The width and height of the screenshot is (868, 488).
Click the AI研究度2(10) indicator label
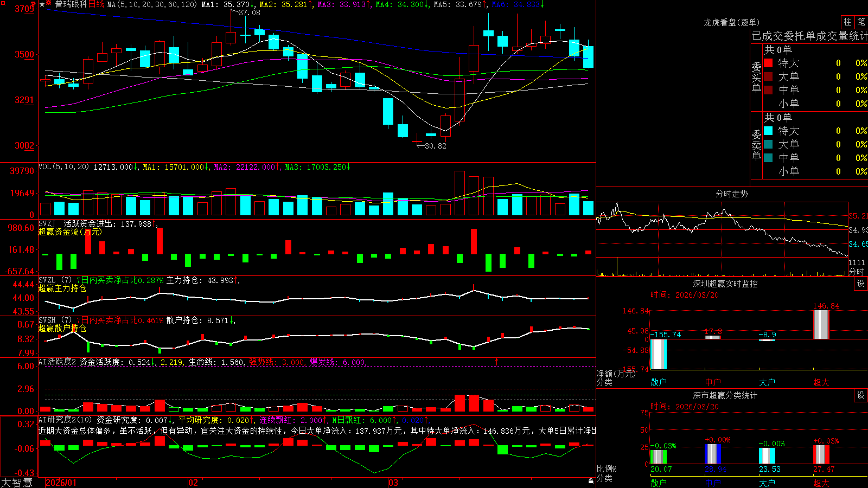(65, 420)
